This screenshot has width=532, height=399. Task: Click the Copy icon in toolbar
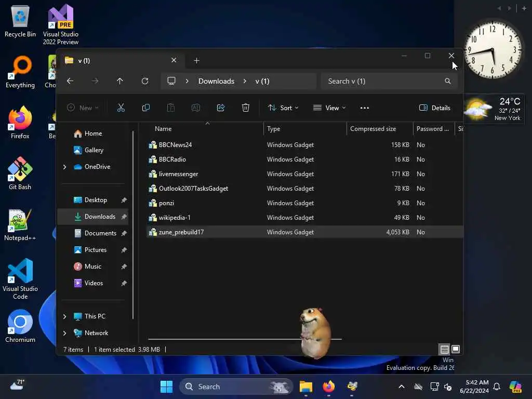point(146,108)
